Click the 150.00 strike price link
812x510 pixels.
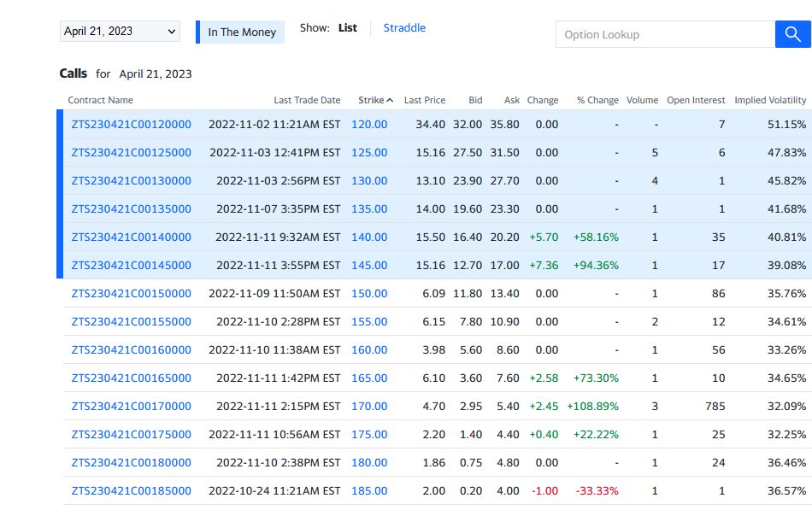click(x=369, y=293)
